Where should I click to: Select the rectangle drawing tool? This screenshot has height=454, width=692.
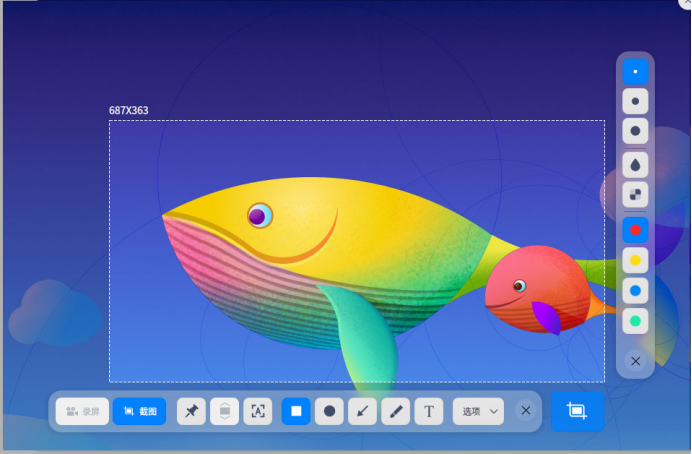[x=296, y=411]
